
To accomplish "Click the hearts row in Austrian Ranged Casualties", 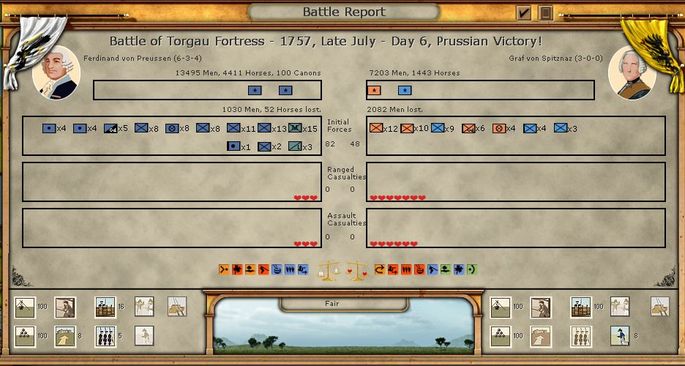I will click(x=398, y=198).
